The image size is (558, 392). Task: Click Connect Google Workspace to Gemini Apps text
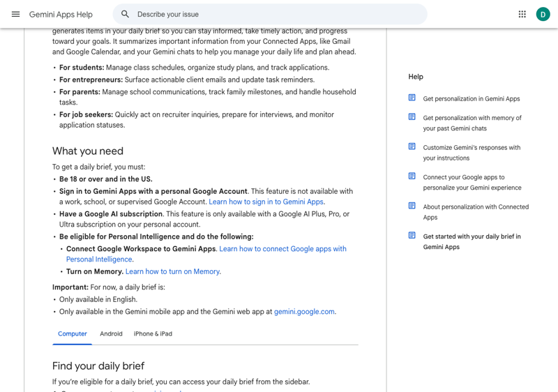point(141,248)
